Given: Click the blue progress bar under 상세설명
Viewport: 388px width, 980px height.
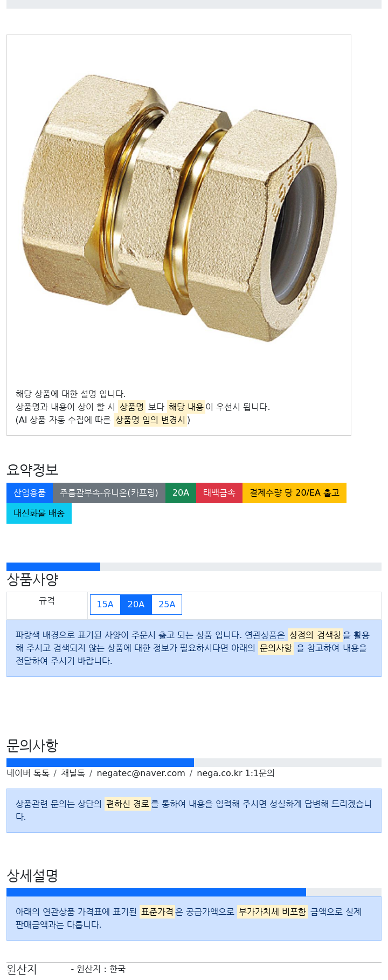Looking at the screenshot, I should point(156,892).
